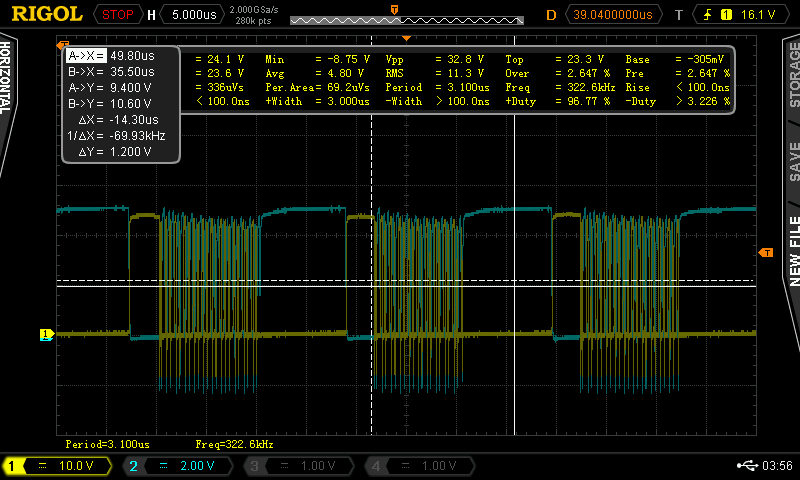Click the +Width = 3.000us measurement
800x480 pixels.
point(317,102)
